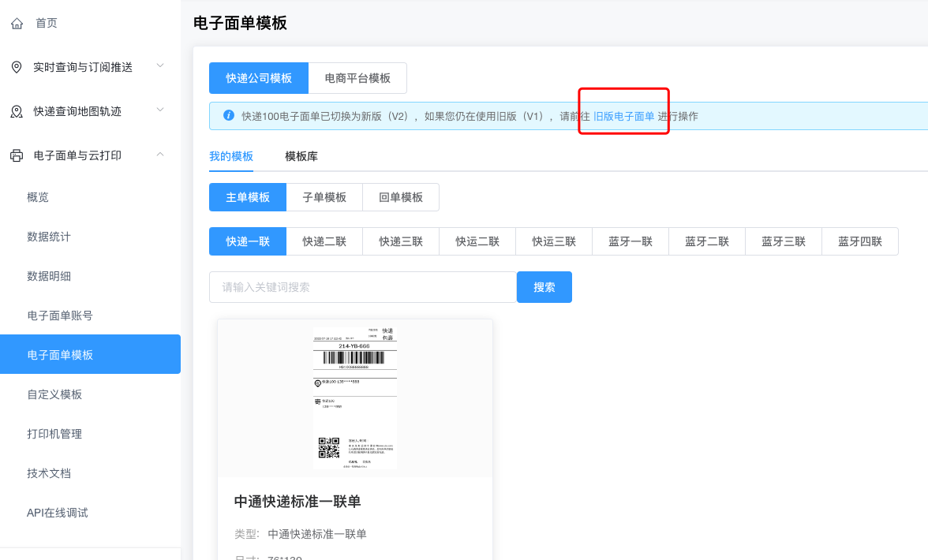Open 电子面单账号 in the sidebar

[x=60, y=315]
